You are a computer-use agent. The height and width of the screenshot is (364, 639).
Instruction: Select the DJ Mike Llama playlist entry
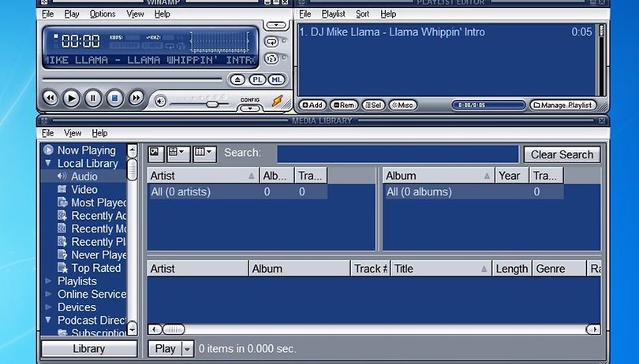(446, 32)
